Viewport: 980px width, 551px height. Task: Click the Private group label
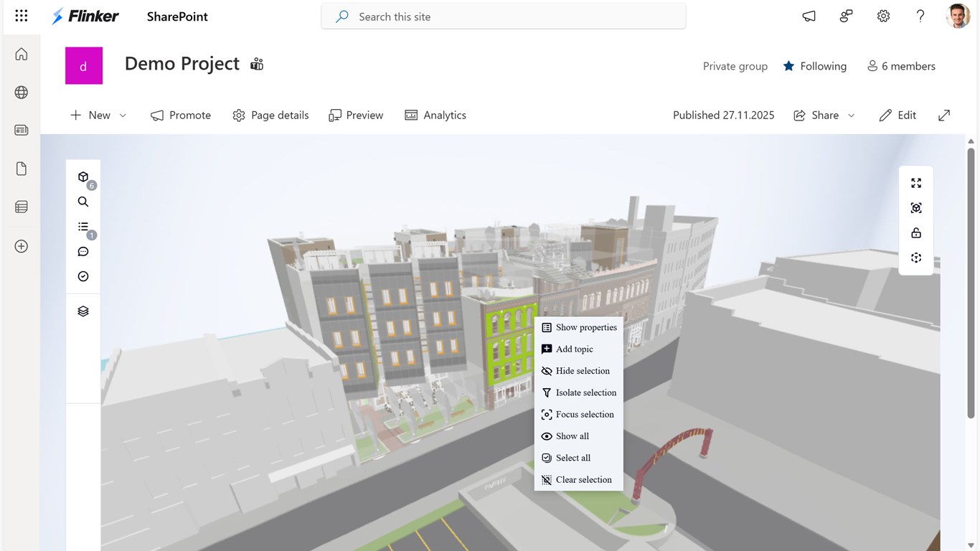pyautogui.click(x=735, y=66)
